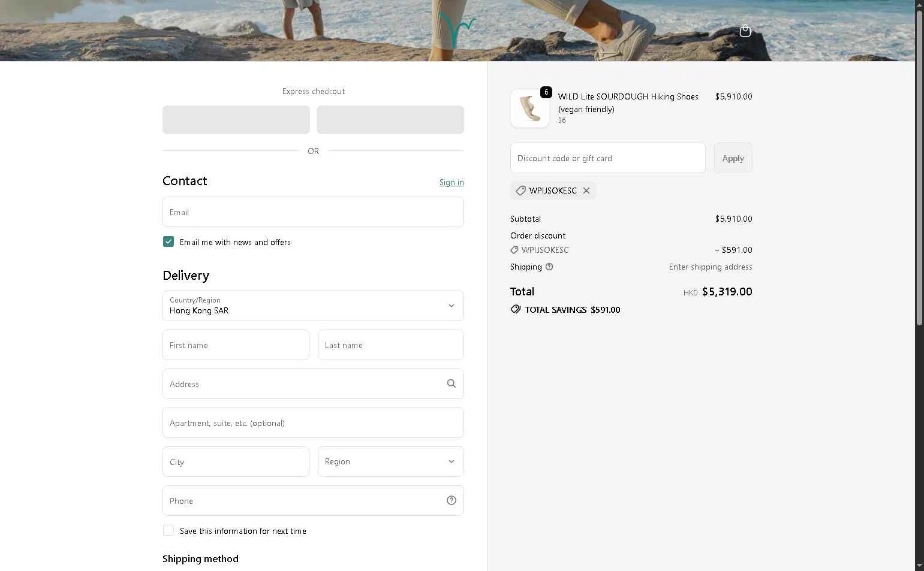924x571 pixels.
Task: Click the scrollbar up arrow
Action: click(919, 5)
